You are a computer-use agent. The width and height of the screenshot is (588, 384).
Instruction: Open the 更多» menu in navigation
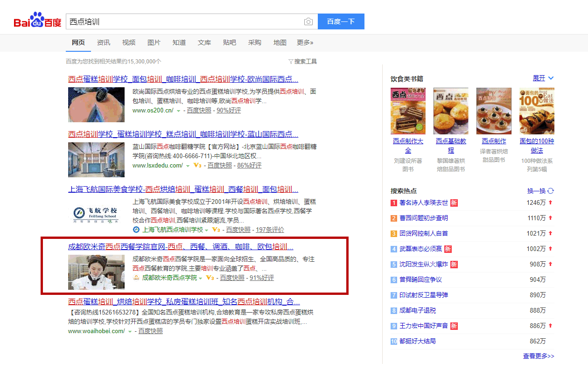[x=305, y=42]
